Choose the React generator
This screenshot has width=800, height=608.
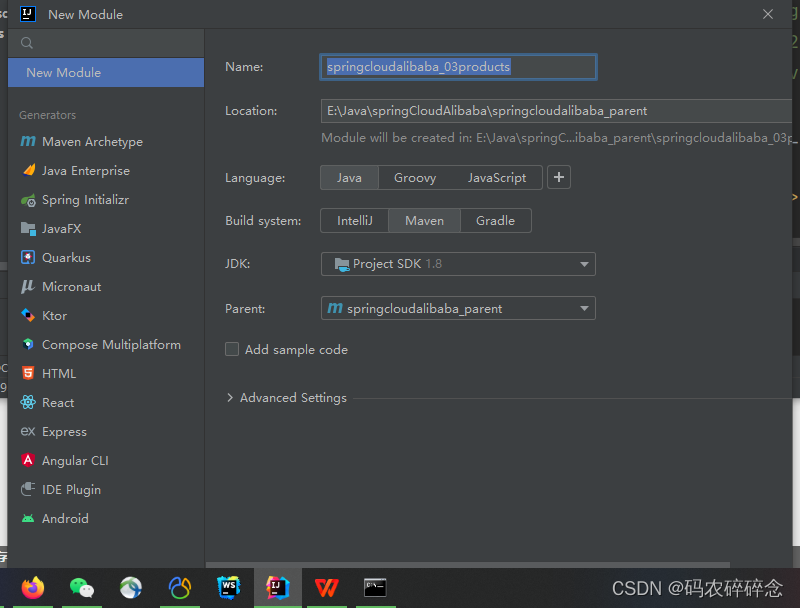(106, 403)
